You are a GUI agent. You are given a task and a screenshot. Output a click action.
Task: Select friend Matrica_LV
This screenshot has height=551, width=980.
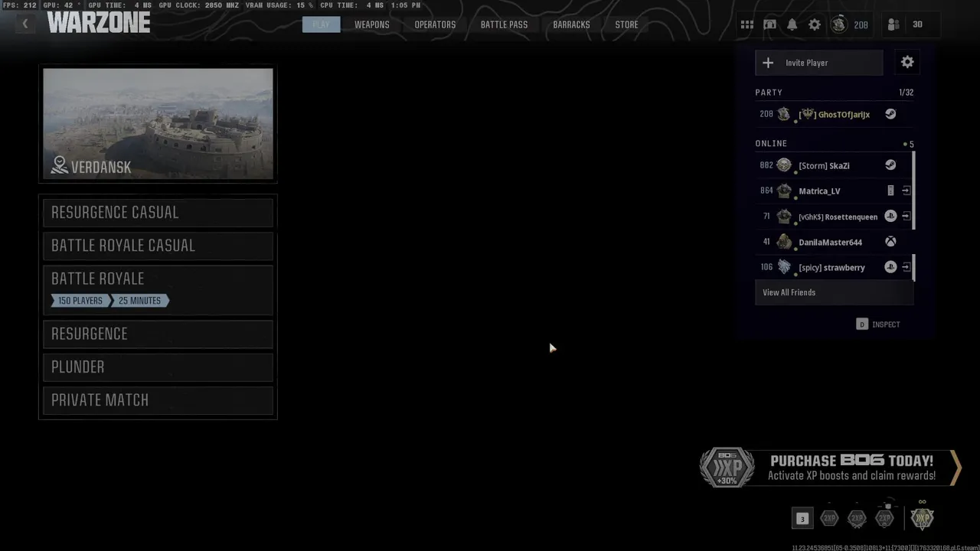tap(834, 191)
